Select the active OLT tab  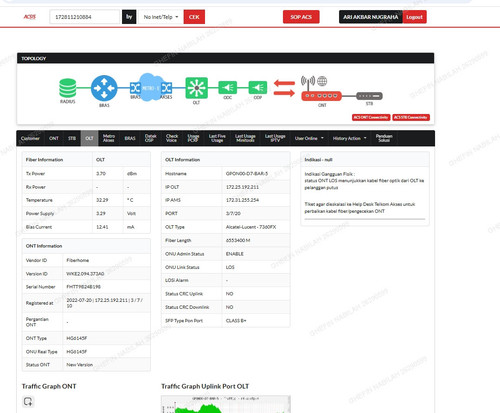point(89,138)
